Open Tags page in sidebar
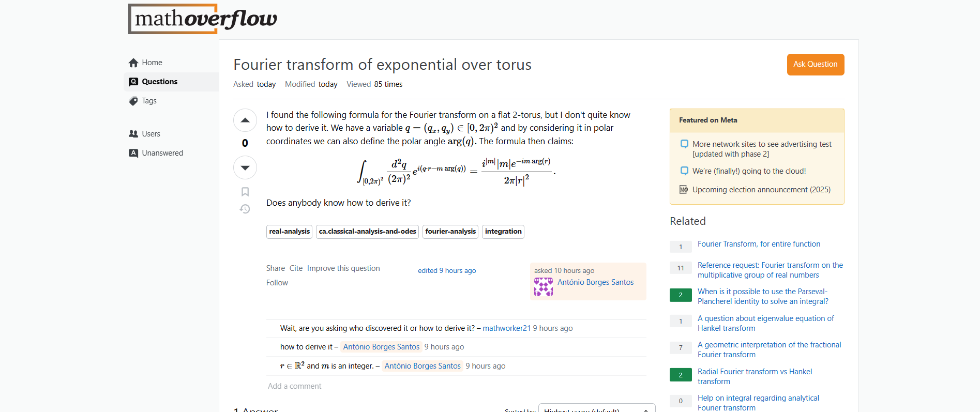The width and height of the screenshot is (980, 412). click(149, 101)
